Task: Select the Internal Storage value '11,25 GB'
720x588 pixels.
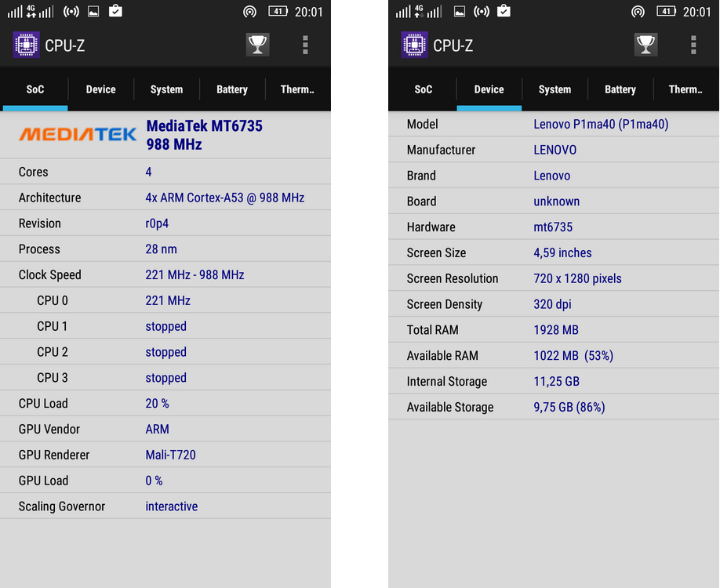Action: click(556, 382)
